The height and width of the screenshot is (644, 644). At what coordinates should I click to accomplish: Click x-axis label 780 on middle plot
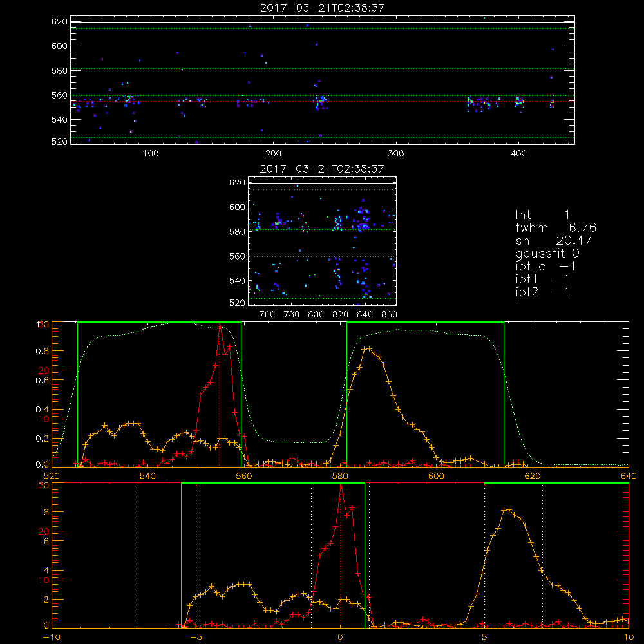coord(292,315)
